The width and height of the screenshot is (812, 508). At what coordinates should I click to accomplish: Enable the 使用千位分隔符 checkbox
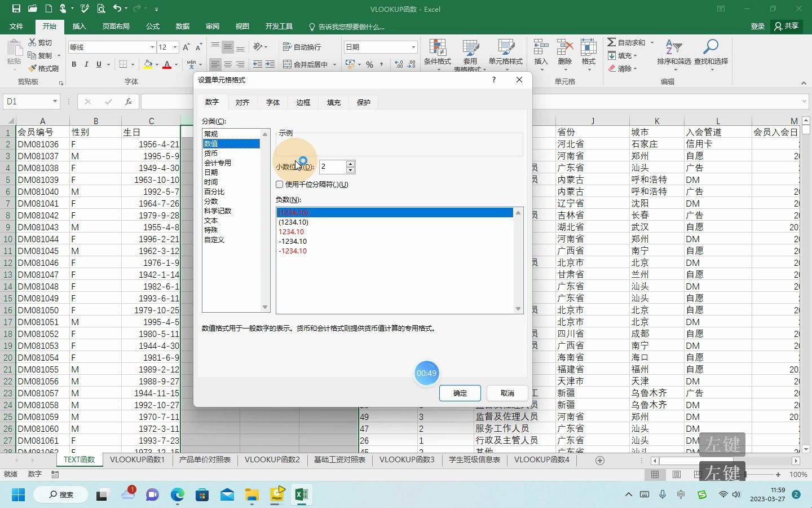tap(279, 185)
